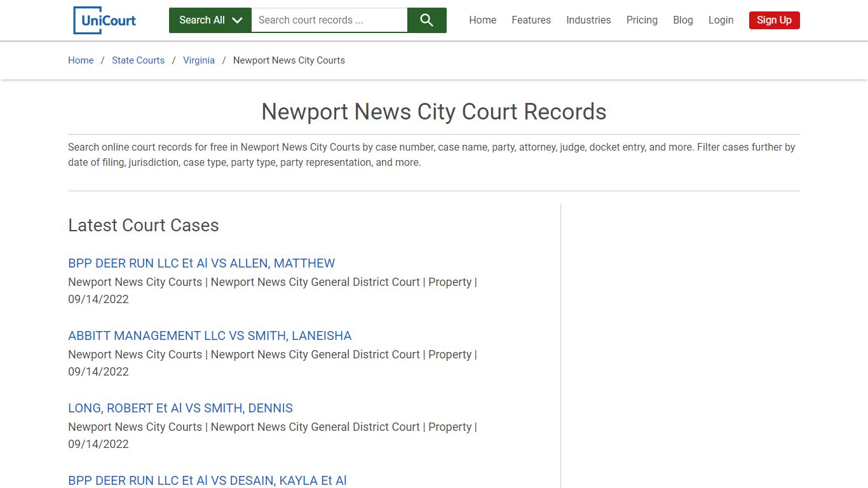868x488 pixels.
Task: Select Newport News City Courts breadcrumb text
Action: tap(289, 60)
